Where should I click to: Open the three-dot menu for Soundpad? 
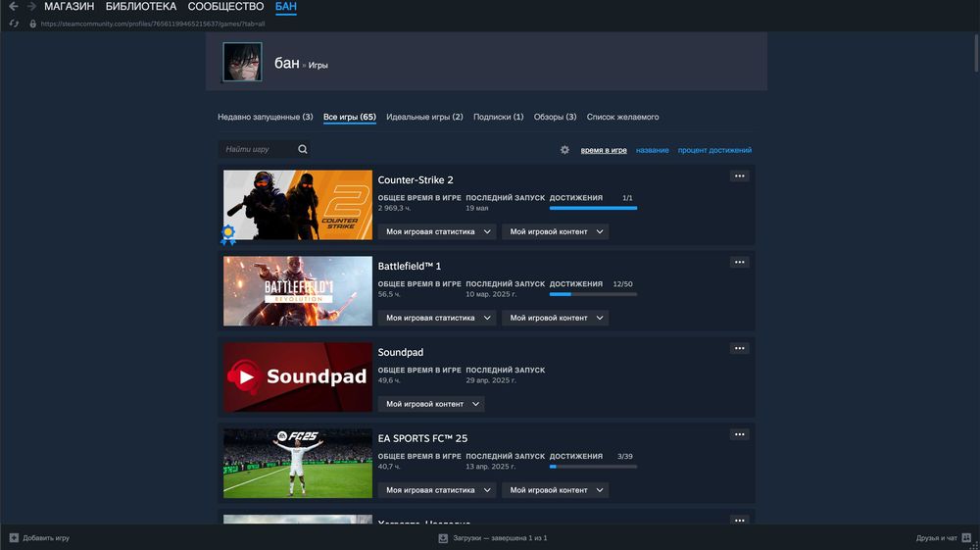coord(739,349)
